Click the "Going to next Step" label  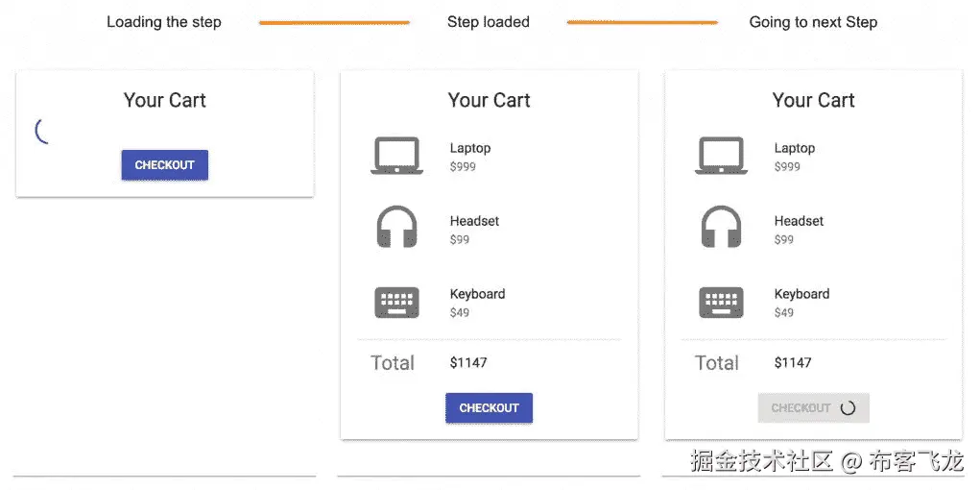813,22
